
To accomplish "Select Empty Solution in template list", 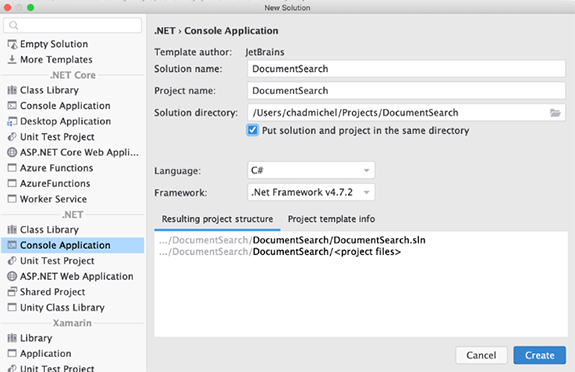I will click(x=54, y=44).
